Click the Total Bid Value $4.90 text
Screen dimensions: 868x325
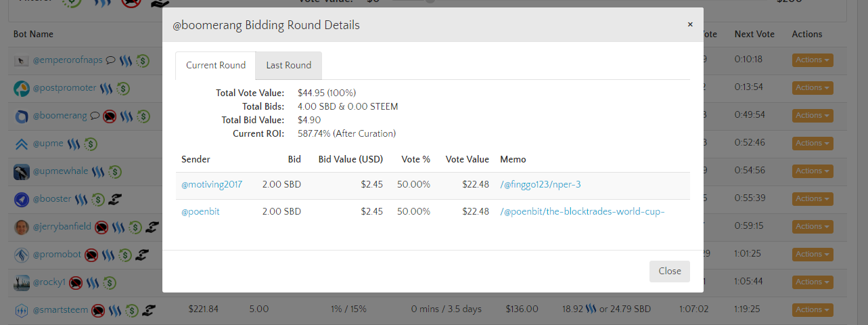(x=309, y=120)
